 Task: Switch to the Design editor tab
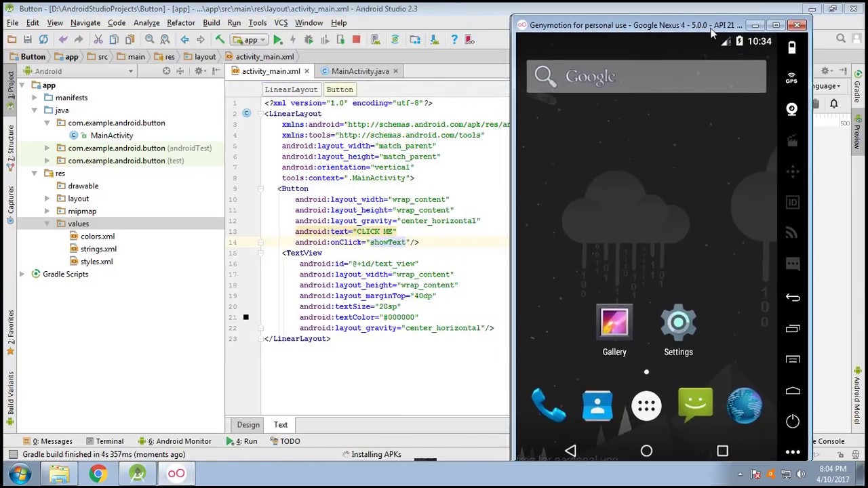248,425
